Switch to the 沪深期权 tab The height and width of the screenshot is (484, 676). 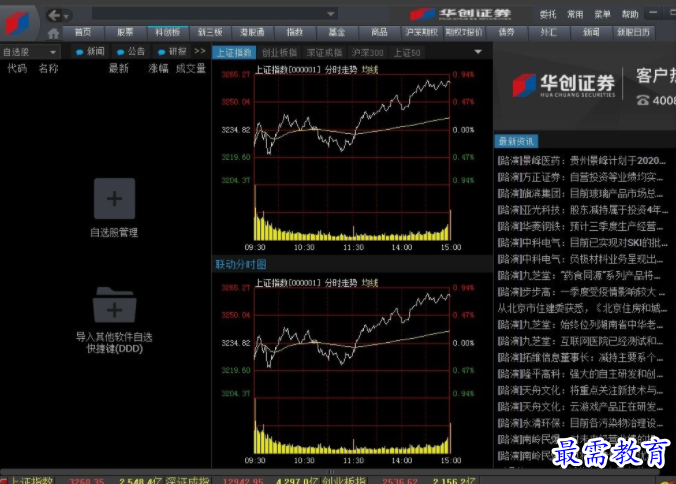pos(422,33)
